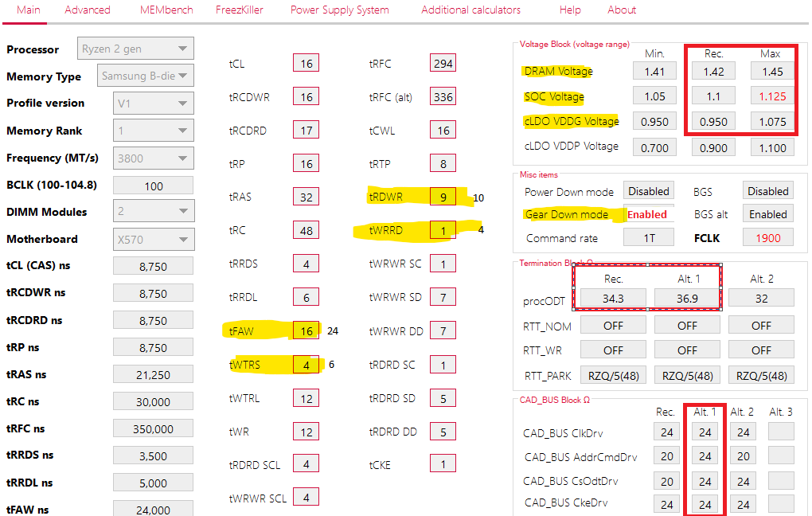Image resolution: width=812 pixels, height=516 pixels.
Task: Go to the FreezKiller tab
Action: [x=240, y=10]
